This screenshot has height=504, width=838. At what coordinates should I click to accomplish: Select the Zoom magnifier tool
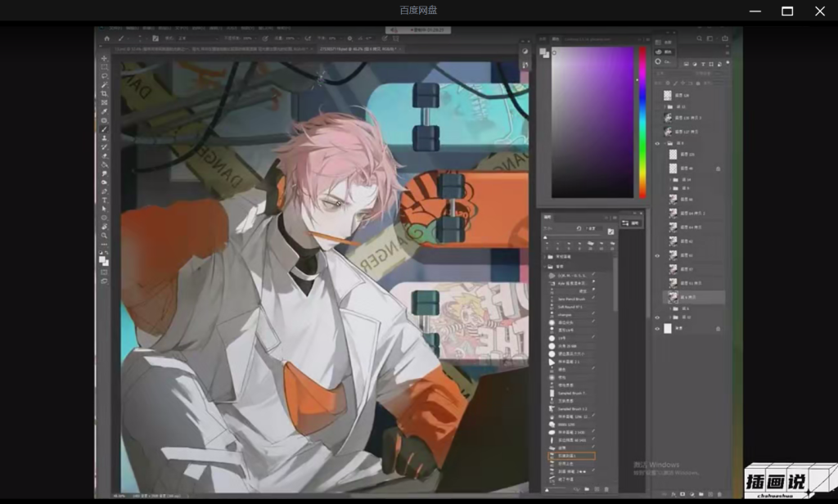tap(104, 235)
